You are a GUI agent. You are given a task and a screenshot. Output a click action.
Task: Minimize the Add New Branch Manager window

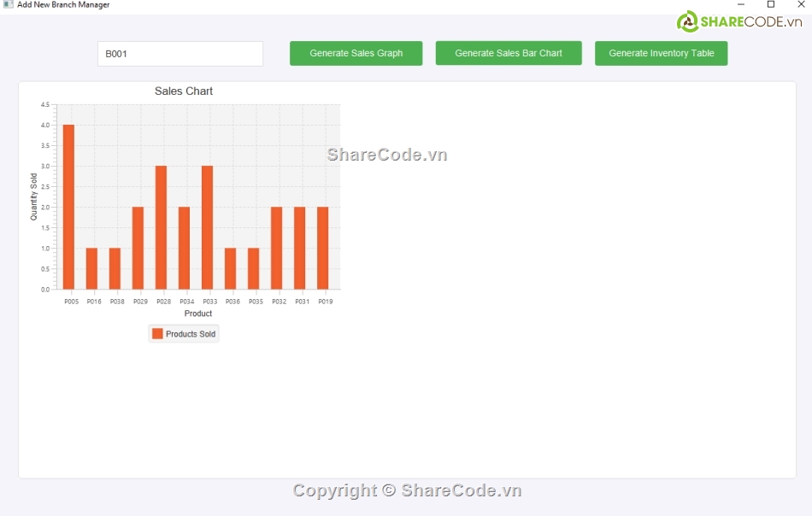[741, 5]
